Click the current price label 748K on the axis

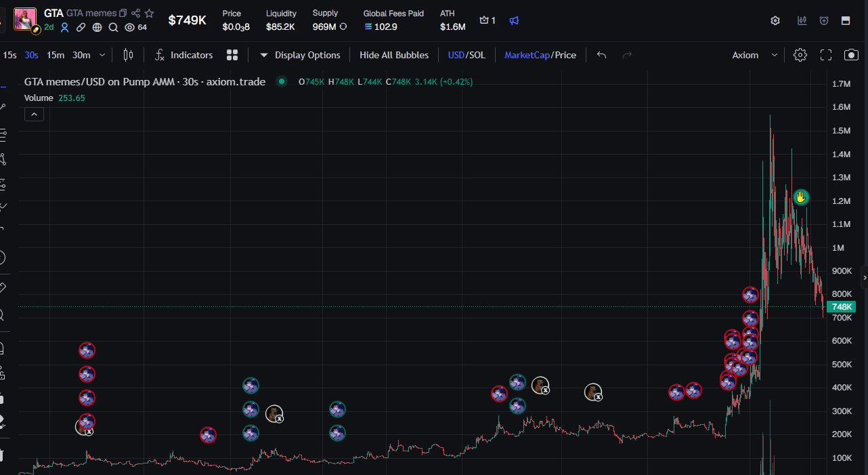(x=842, y=307)
